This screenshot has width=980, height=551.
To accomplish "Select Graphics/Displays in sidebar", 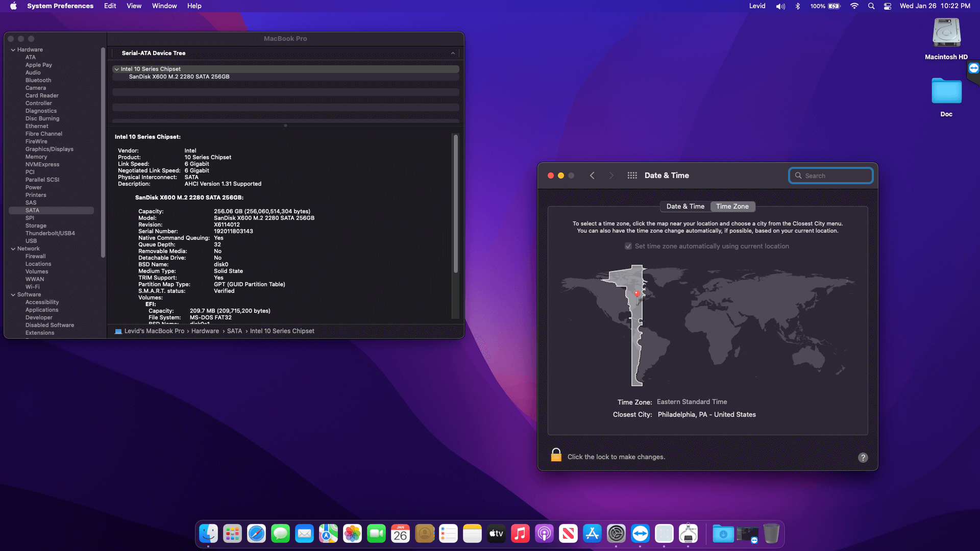I will click(x=50, y=149).
